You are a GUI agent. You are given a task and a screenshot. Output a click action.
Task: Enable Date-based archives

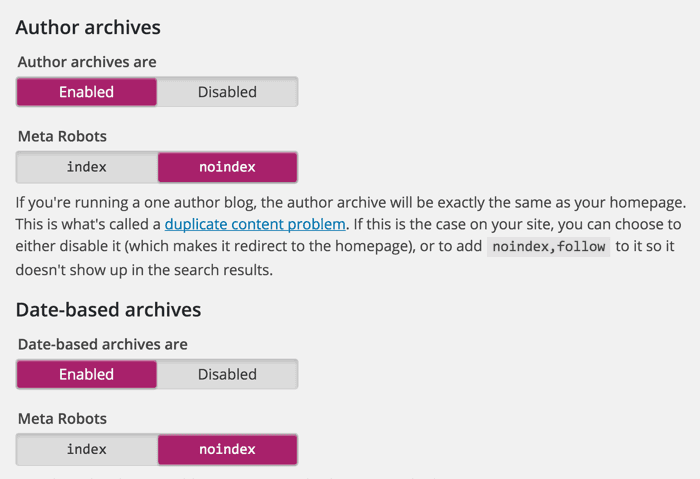pyautogui.click(x=87, y=374)
